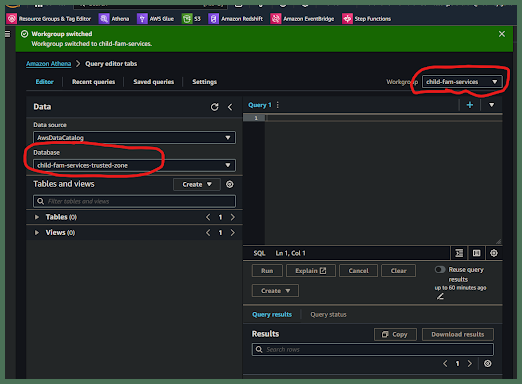Refresh the Data panel
522x384 pixels.
[215, 107]
